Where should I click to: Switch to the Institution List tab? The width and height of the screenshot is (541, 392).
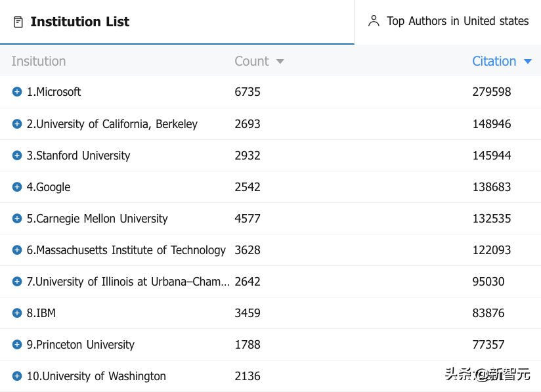click(79, 22)
